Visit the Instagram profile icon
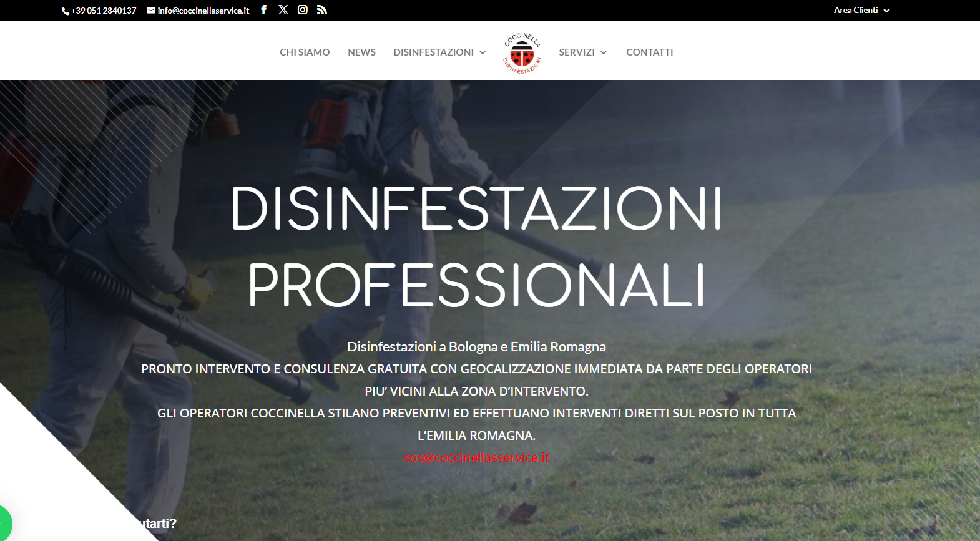 [303, 10]
